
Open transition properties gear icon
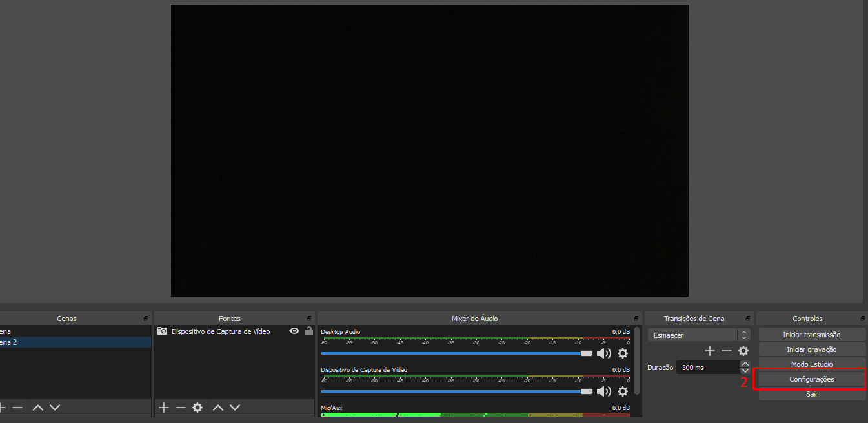743,351
